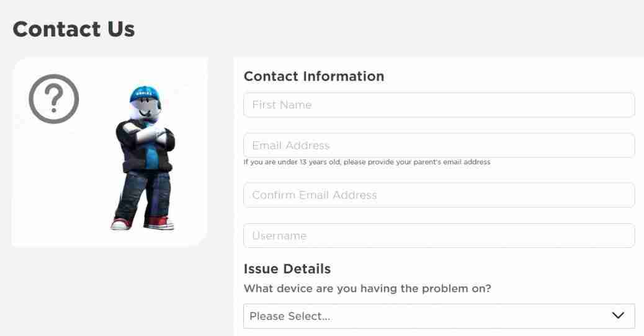Click the circled question mark help icon

54,99
